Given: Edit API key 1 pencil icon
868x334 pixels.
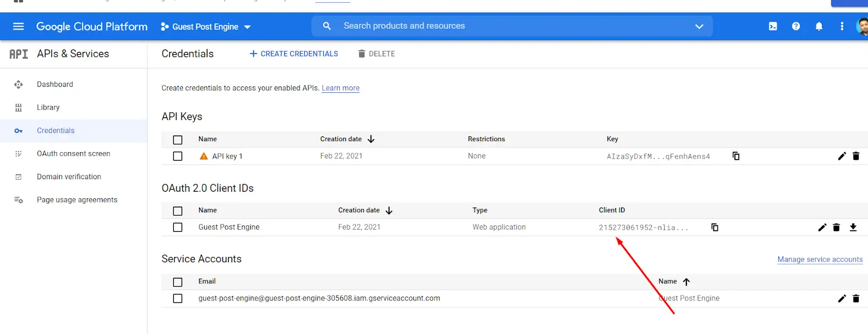Looking at the screenshot, I should 842,156.
